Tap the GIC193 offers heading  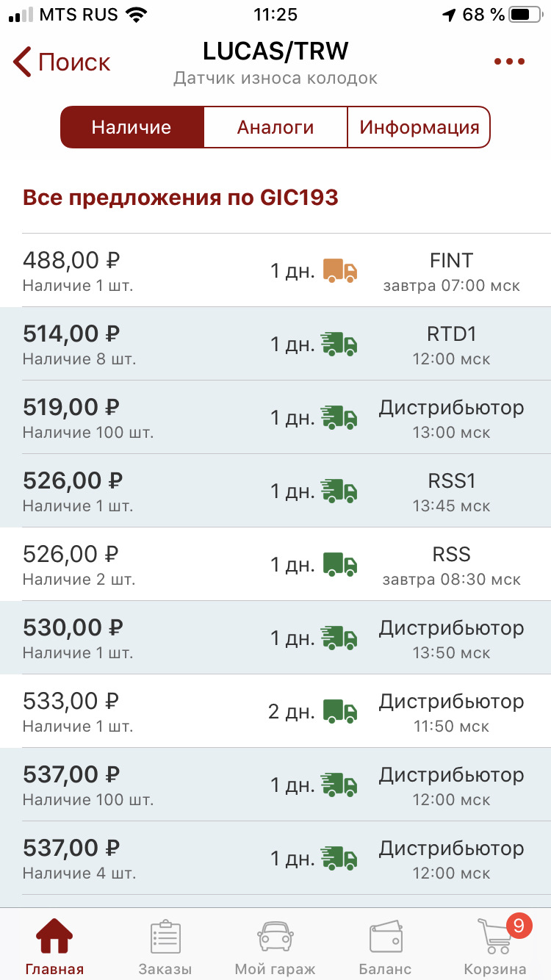tap(181, 198)
